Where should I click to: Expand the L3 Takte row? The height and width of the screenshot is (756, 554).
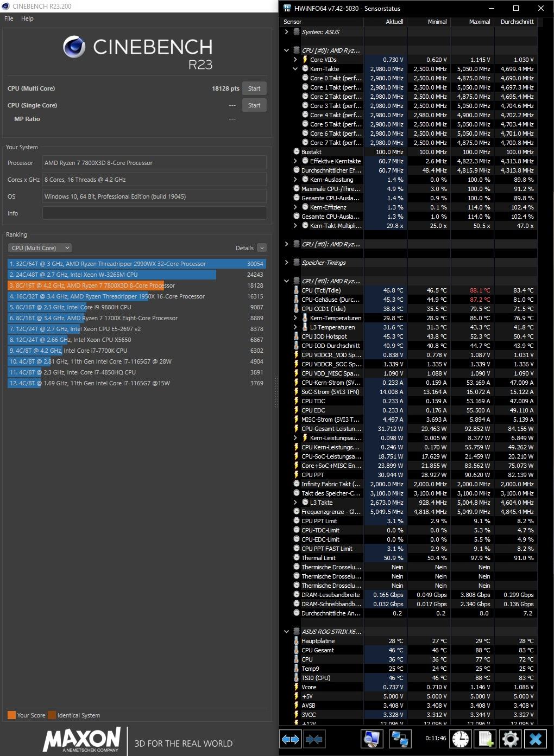tap(295, 503)
